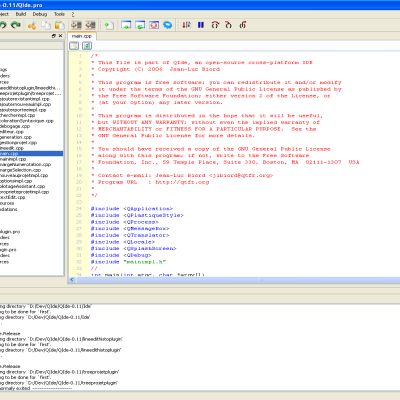The width and height of the screenshot is (400, 400).
Task: Click the '#include "mainimpl.h"' code line
Action: (x=128, y=262)
